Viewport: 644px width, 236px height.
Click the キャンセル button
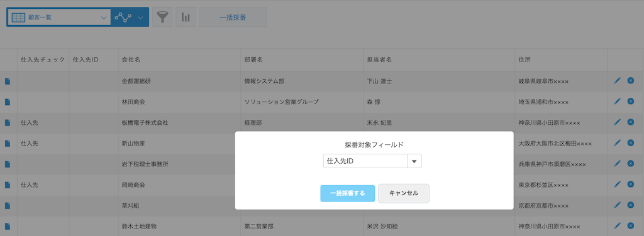pos(404,193)
